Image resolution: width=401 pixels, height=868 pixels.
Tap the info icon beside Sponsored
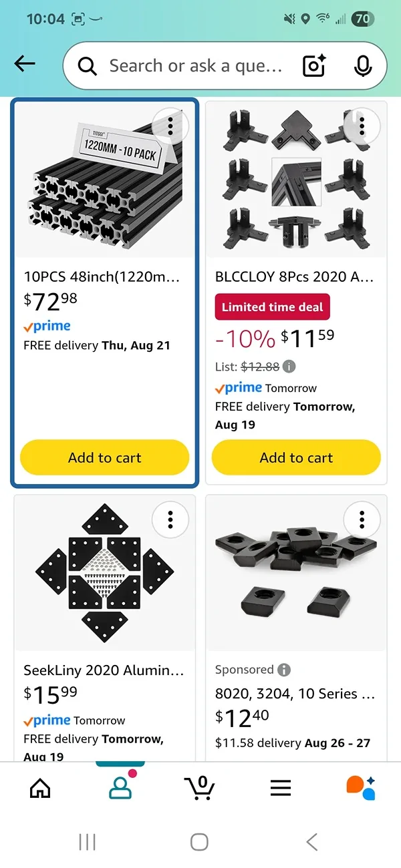click(x=284, y=670)
